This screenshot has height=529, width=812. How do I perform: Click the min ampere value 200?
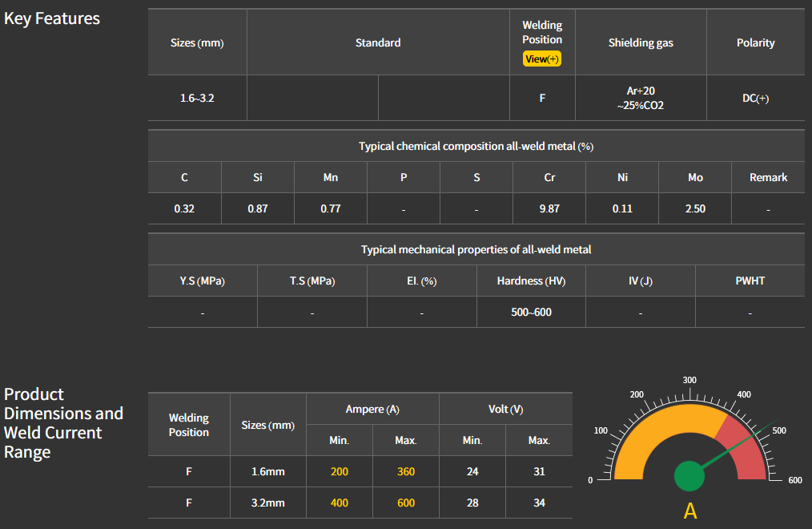click(340, 471)
